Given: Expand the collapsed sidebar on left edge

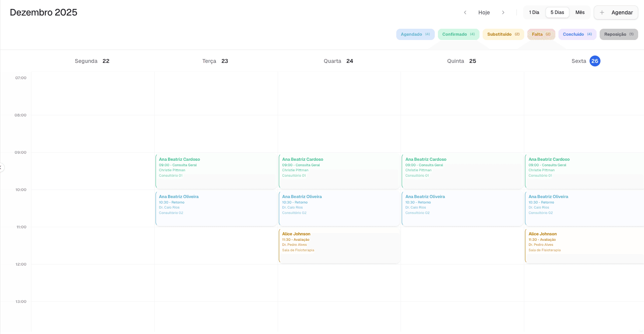Looking at the screenshot, I should (1, 167).
